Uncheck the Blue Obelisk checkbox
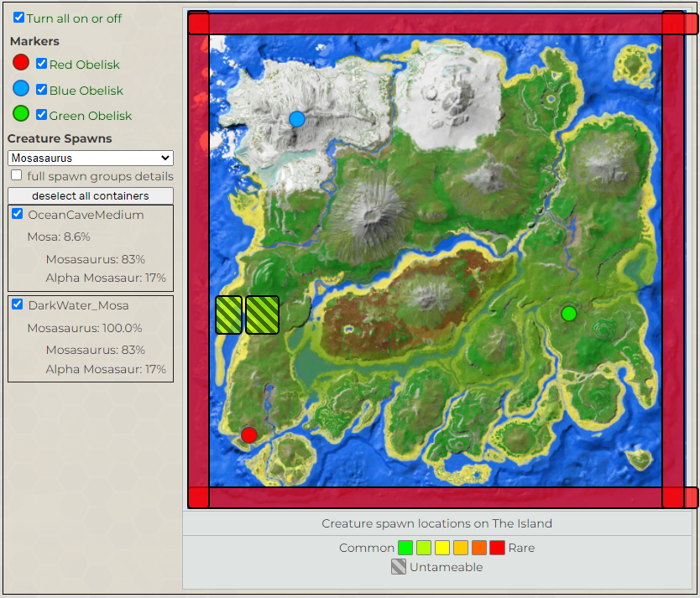700x598 pixels. coord(41,89)
